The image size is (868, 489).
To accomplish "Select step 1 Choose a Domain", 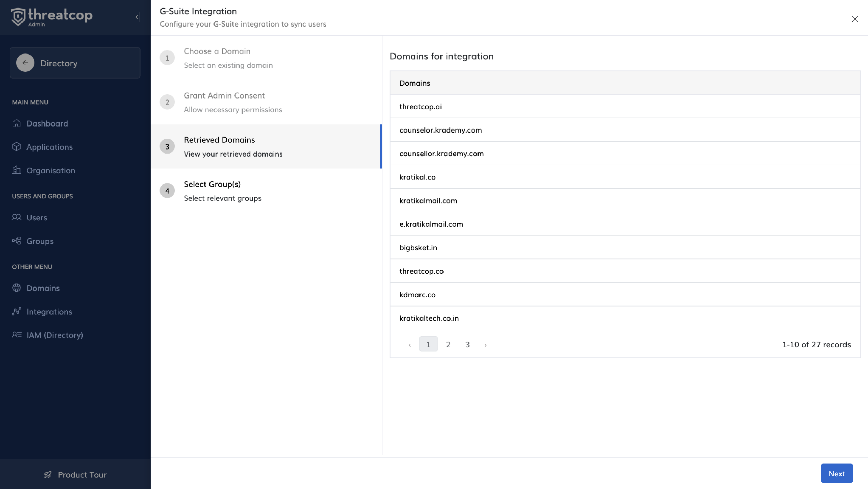I will pos(266,58).
